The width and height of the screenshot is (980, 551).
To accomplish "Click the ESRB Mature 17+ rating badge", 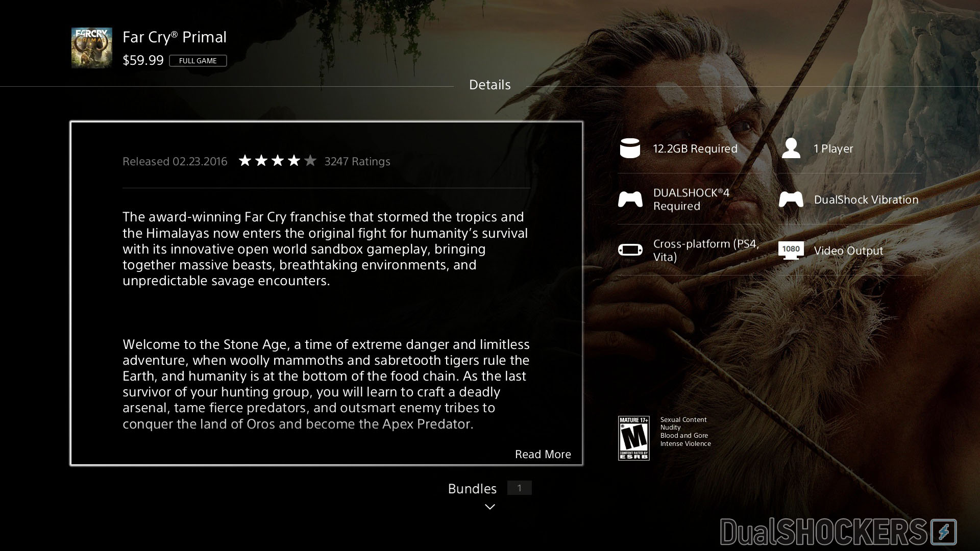I will 633,438.
